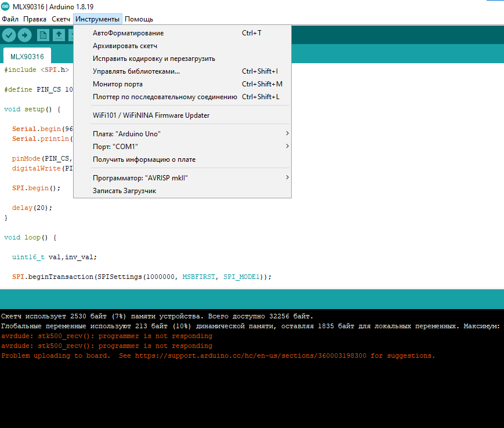The width and height of the screenshot is (504, 428).
Task: Click the SPI.begin(); code line
Action: pyautogui.click(x=36, y=188)
